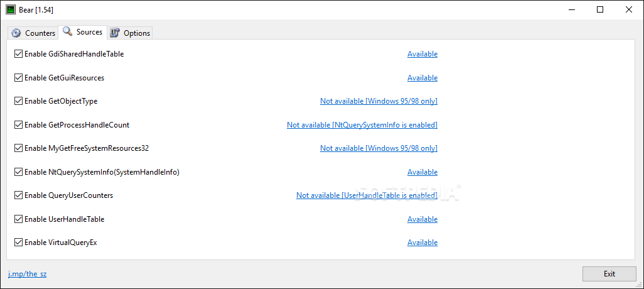Uncheck Enable GetGuiResources

click(18, 78)
